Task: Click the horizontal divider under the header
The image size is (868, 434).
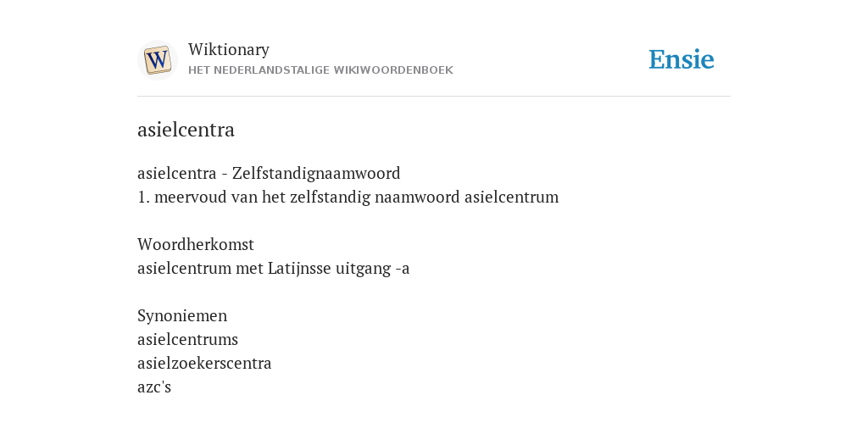Action: point(434,97)
